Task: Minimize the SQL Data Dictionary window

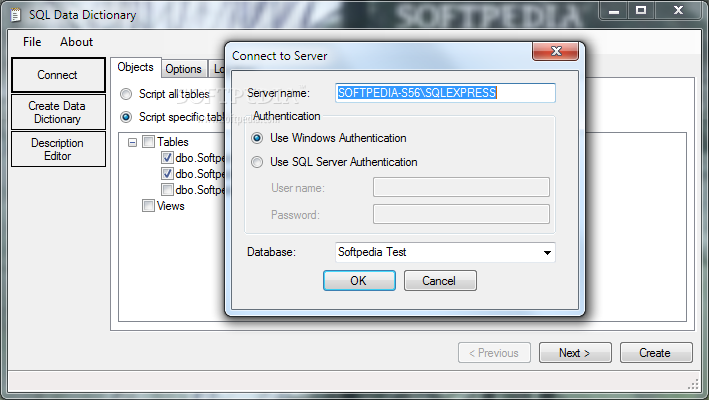Action: pyautogui.click(x=614, y=11)
